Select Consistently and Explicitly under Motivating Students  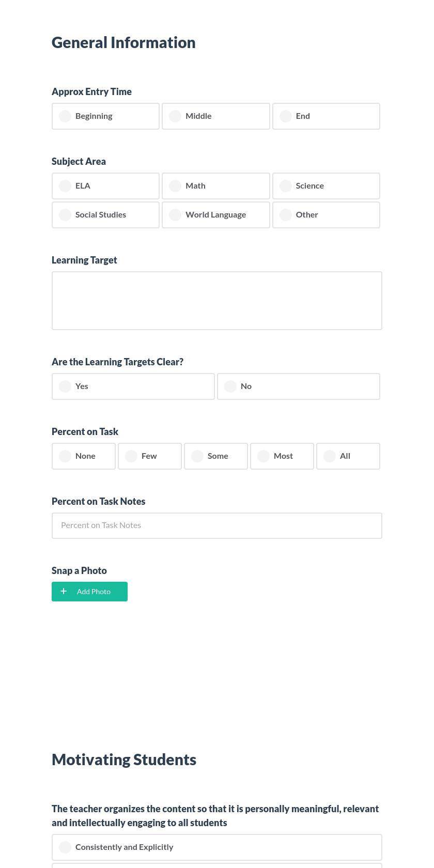[216, 847]
